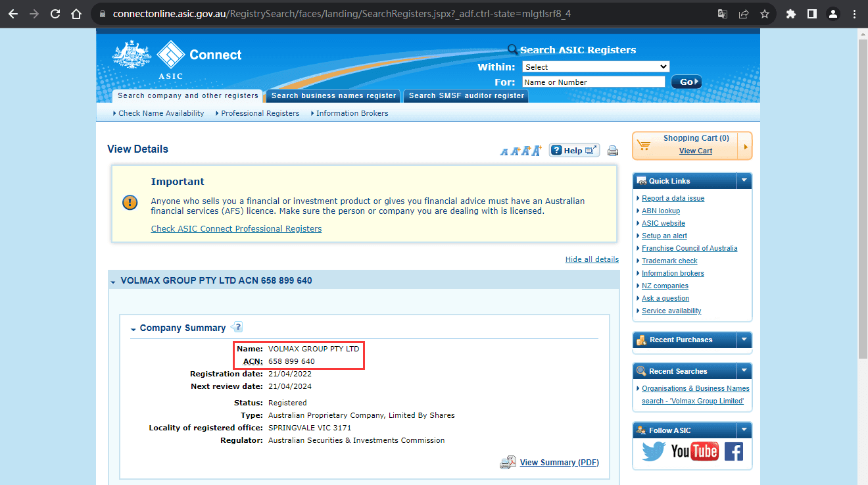Open View Summary (PDF) link
Screen dimensions: 868x485
pyautogui.click(x=560, y=463)
